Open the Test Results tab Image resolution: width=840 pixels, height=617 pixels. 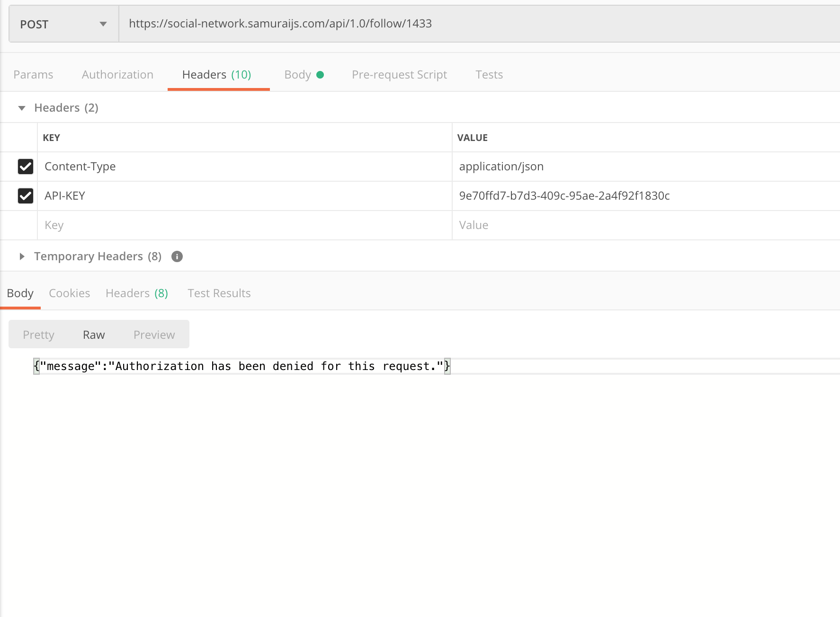[219, 293]
